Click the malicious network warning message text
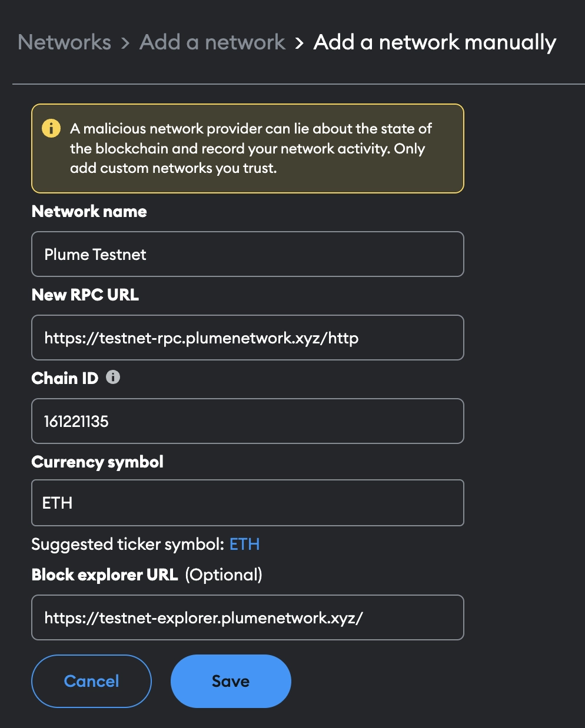The height and width of the screenshot is (728, 585). 250,148
